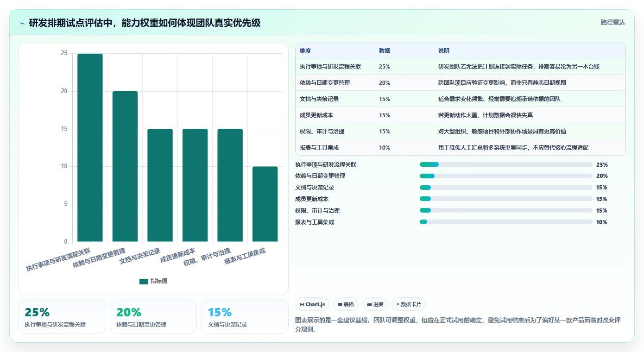This screenshot has height=352, width=644.
Task: Click the chart bar for 权限、审计与治理
Action: click(230, 185)
